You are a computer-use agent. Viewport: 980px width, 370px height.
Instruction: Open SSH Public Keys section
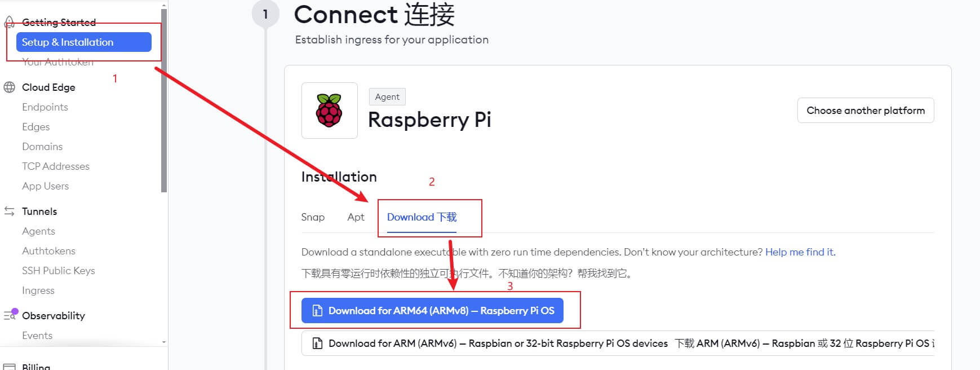59,271
